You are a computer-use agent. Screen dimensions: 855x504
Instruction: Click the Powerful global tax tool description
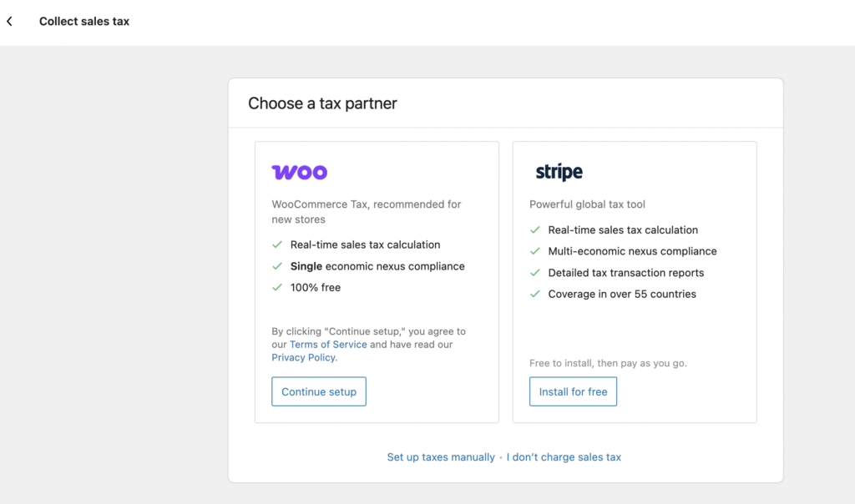(x=587, y=204)
